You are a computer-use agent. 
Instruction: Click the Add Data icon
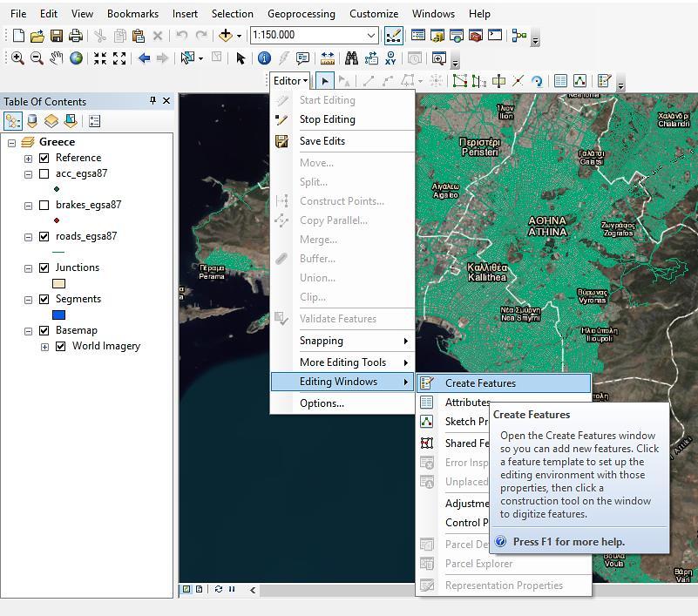tap(226, 35)
